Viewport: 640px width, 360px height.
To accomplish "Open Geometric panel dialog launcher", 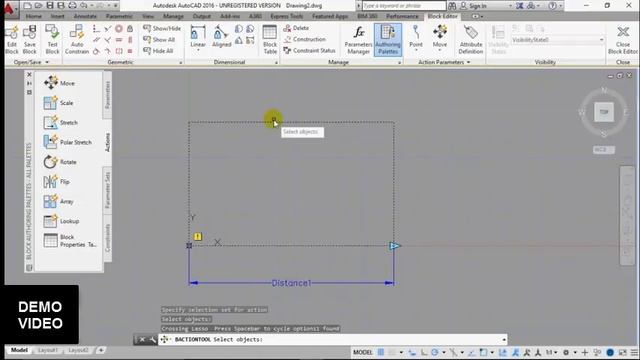I will [181, 62].
